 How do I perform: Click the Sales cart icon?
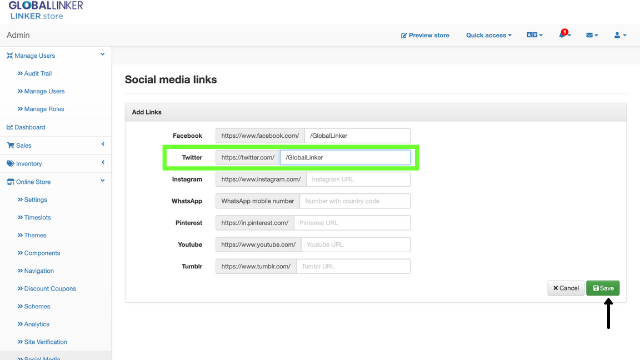(11, 145)
